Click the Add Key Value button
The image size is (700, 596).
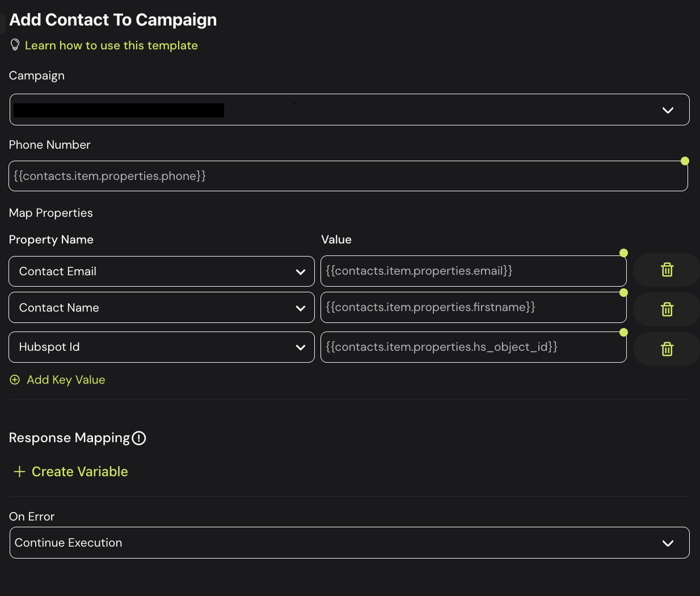pyautogui.click(x=66, y=380)
